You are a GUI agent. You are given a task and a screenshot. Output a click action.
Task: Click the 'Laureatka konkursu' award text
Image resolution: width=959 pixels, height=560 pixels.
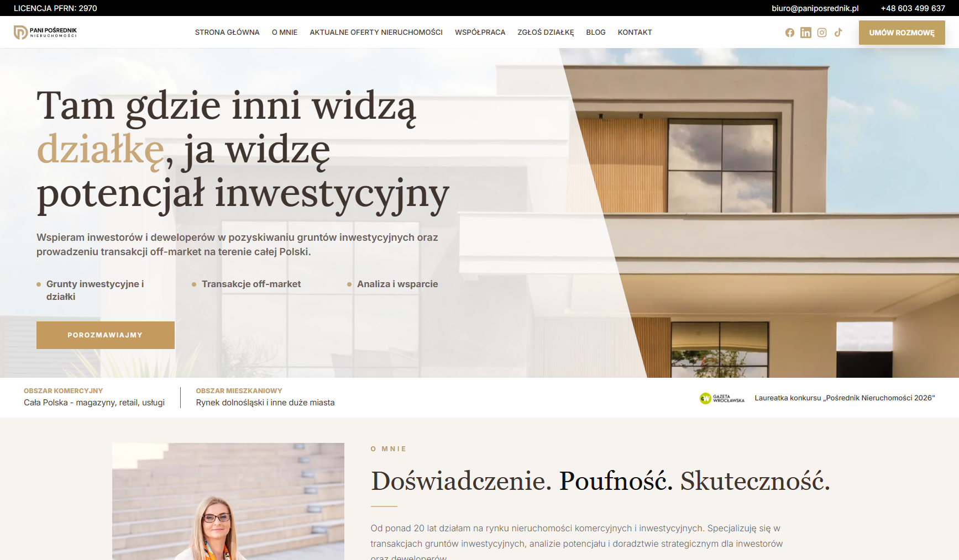coord(845,398)
